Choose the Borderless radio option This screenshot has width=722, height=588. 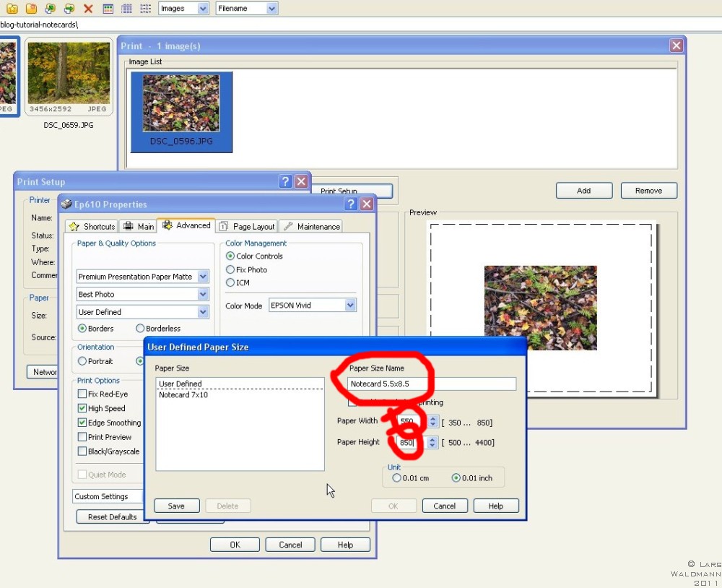coord(140,329)
